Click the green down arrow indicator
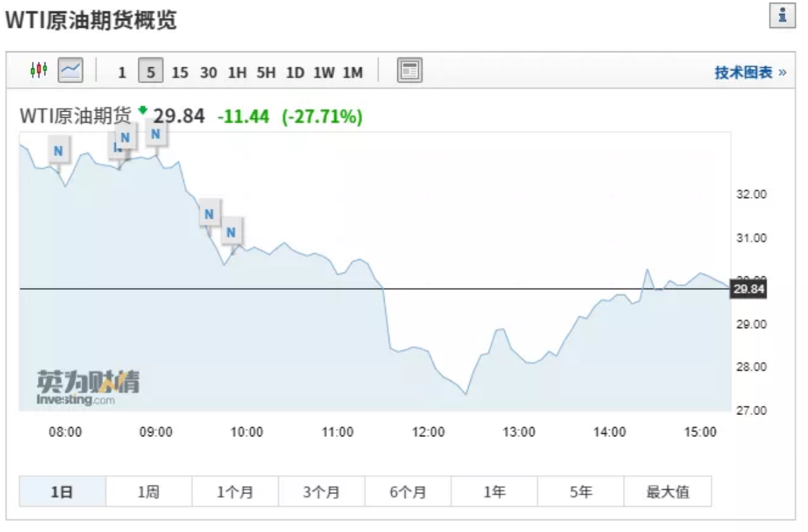808x532 pixels. click(x=142, y=110)
